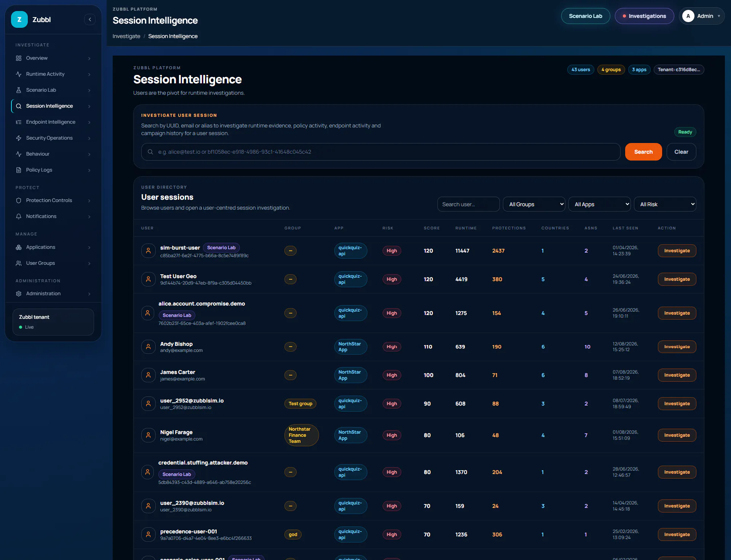Click the Admin avatar circle
Screen dimensions: 731x560
(688, 16)
